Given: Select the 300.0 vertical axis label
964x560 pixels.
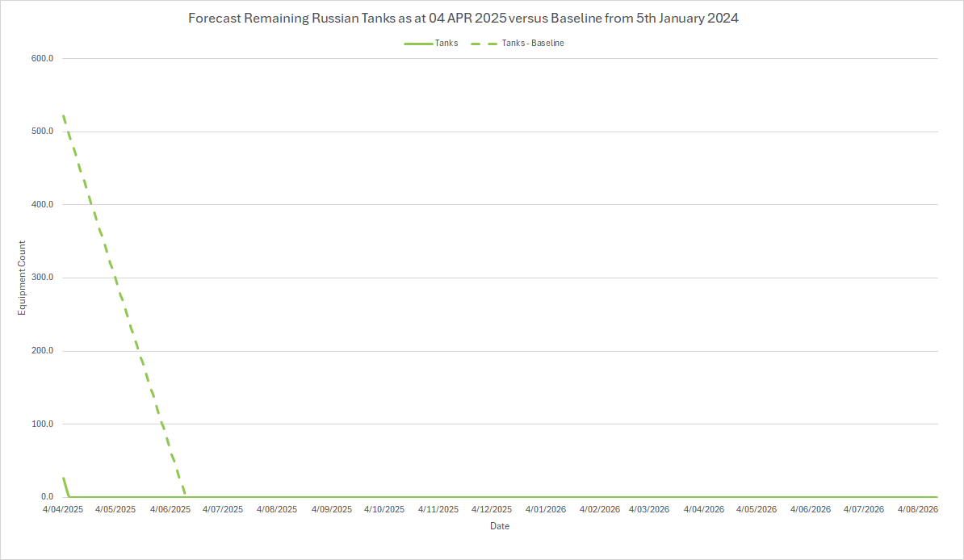Looking at the screenshot, I should pyautogui.click(x=43, y=278).
